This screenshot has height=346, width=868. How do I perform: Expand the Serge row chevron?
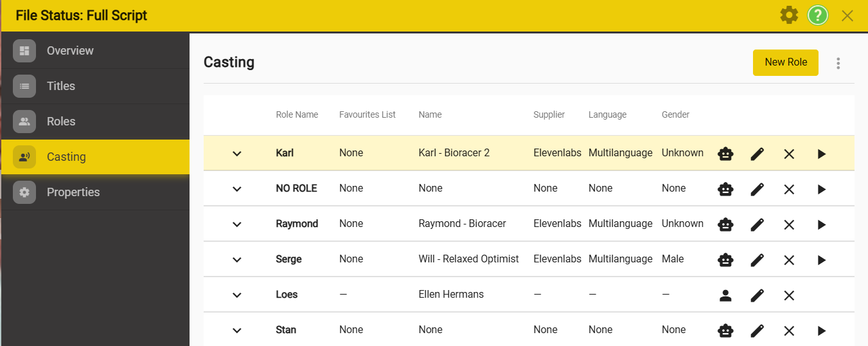[x=237, y=260]
